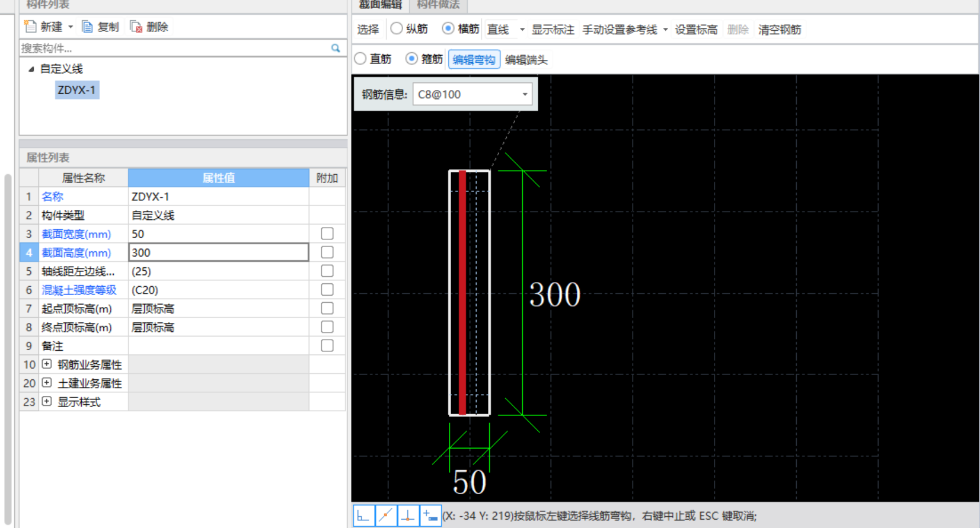
Task: Expand the 钢筋业务属性 group
Action: click(47, 364)
